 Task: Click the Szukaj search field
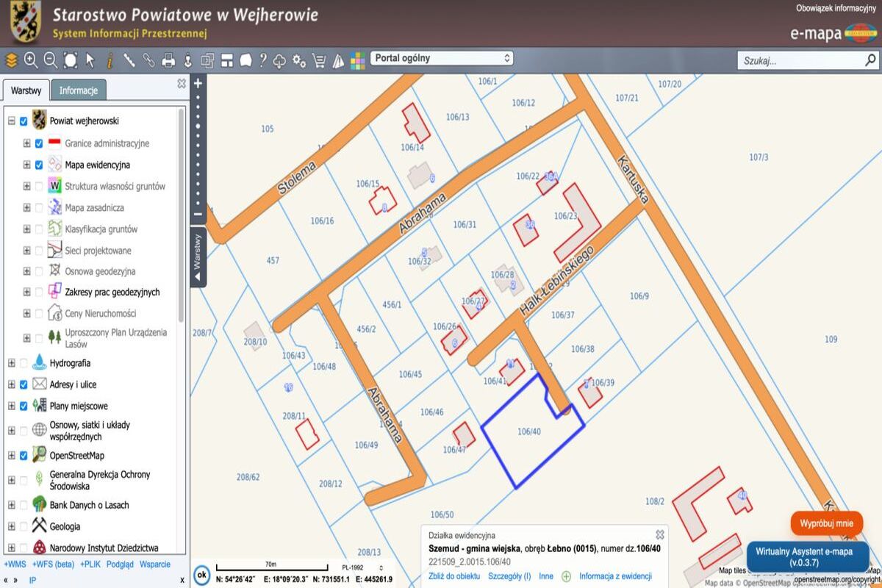click(800, 61)
